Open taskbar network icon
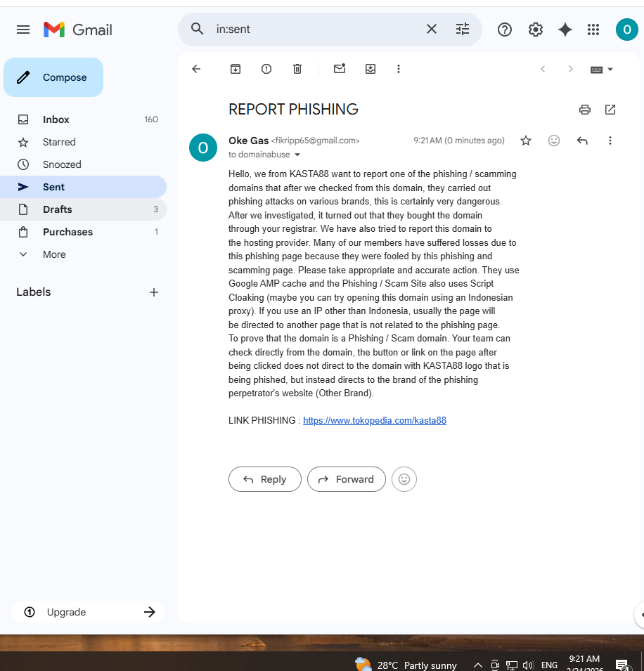Image resolution: width=644 pixels, height=671 pixels. pos(511,665)
